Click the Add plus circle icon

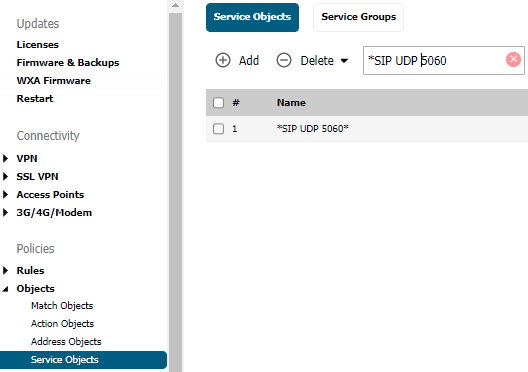click(223, 61)
